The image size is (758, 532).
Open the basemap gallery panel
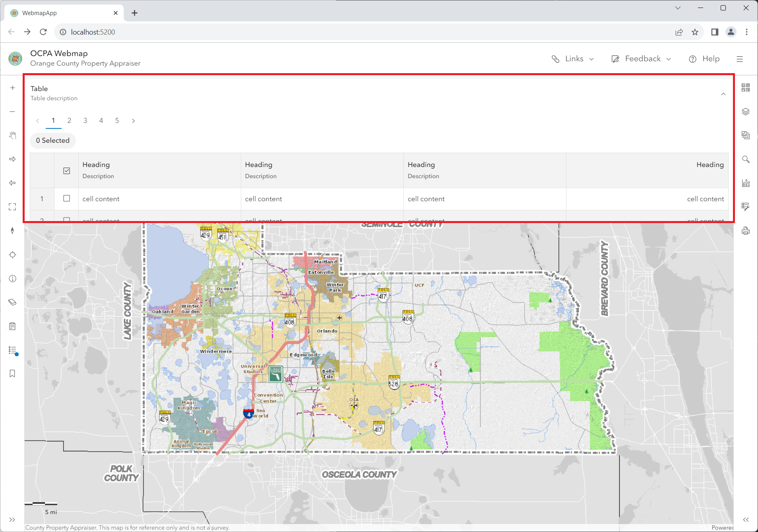point(746,87)
